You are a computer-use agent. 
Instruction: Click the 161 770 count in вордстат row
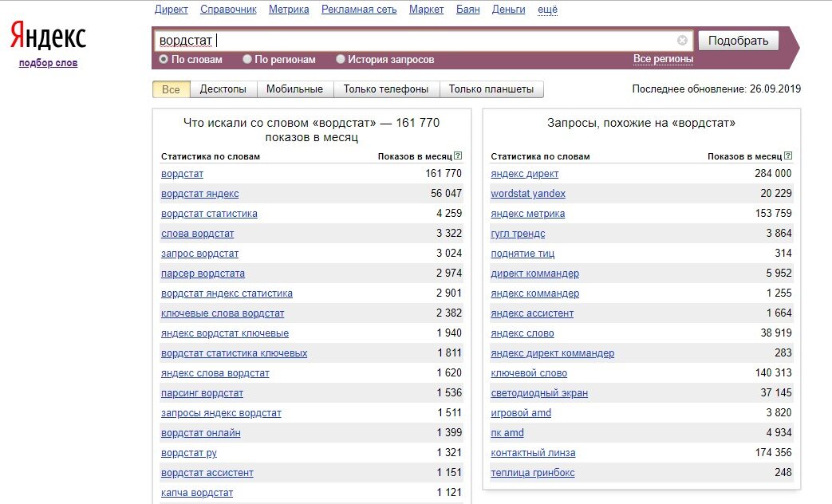tap(443, 174)
